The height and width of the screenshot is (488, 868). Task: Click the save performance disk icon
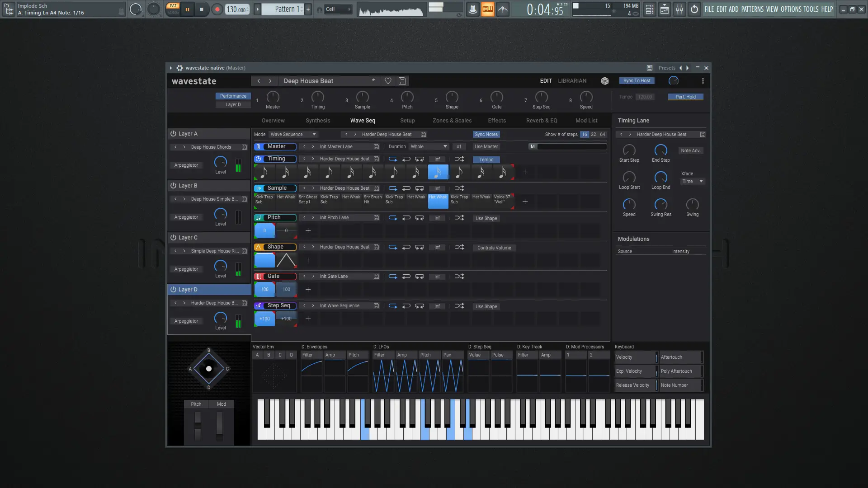coord(402,81)
